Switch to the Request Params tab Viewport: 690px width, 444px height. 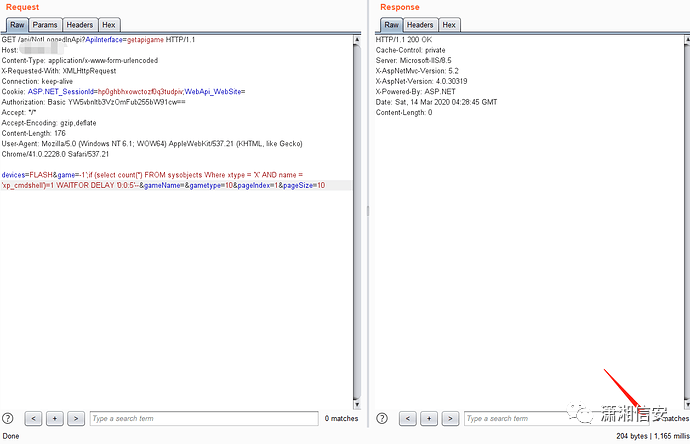pos(45,25)
